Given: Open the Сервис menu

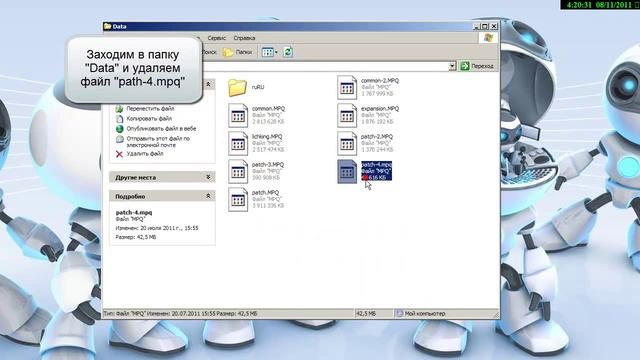Looking at the screenshot, I should [x=216, y=38].
